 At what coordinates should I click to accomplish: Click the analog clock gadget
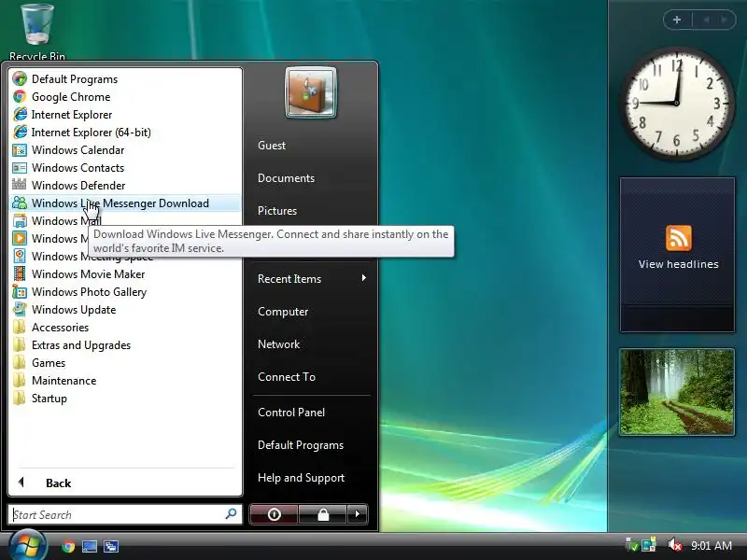click(676, 103)
